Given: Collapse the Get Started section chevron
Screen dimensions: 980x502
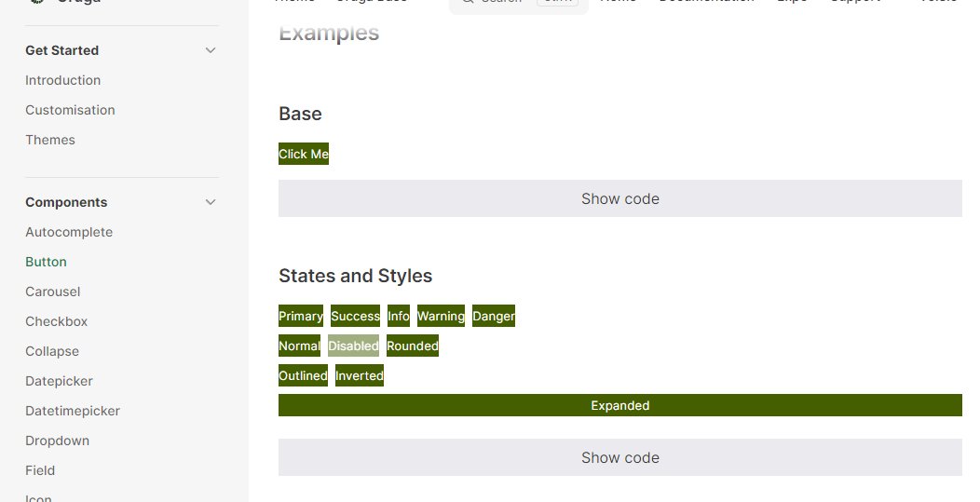Looking at the screenshot, I should 211,50.
